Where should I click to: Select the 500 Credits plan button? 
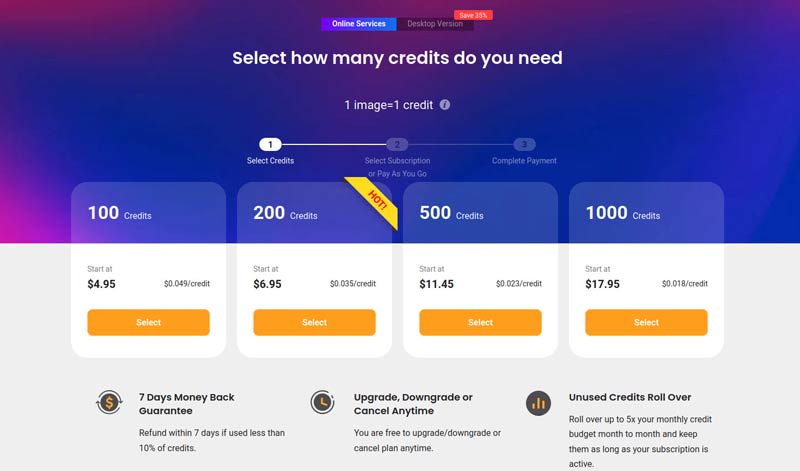tap(480, 322)
